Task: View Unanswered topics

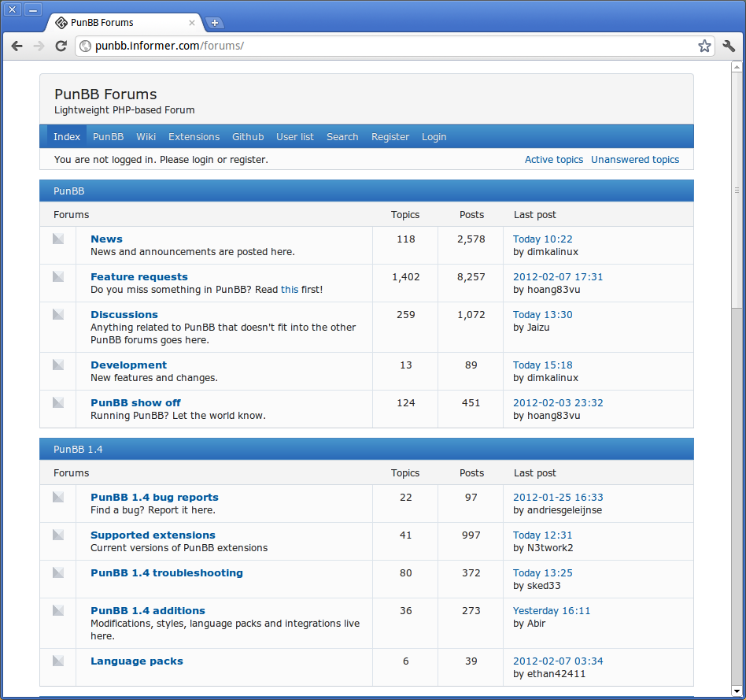Action: click(x=635, y=160)
